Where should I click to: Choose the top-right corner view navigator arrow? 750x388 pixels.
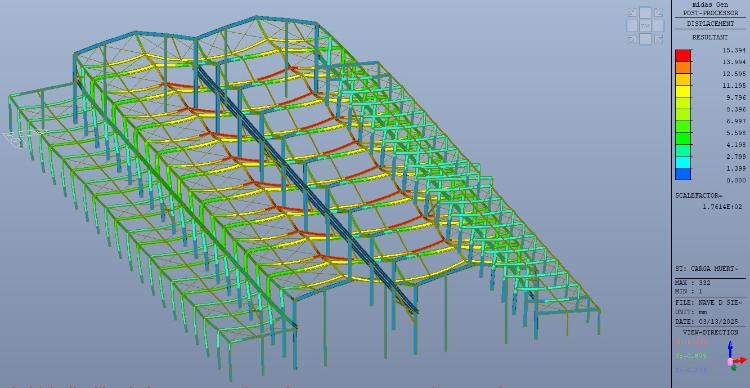pos(659,13)
